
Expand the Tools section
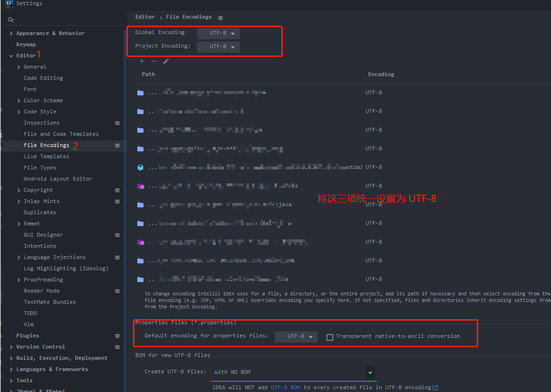click(11, 381)
